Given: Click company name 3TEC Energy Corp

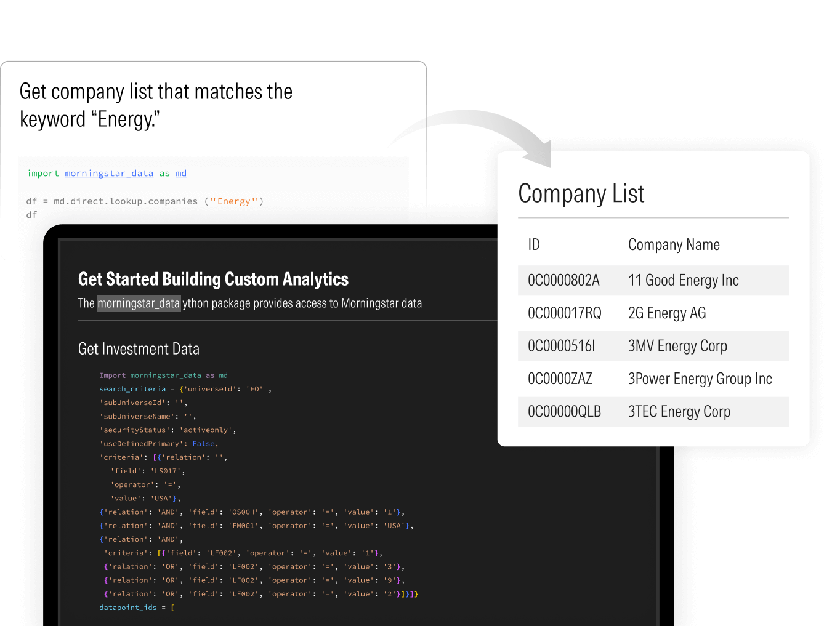Looking at the screenshot, I should point(679,412).
